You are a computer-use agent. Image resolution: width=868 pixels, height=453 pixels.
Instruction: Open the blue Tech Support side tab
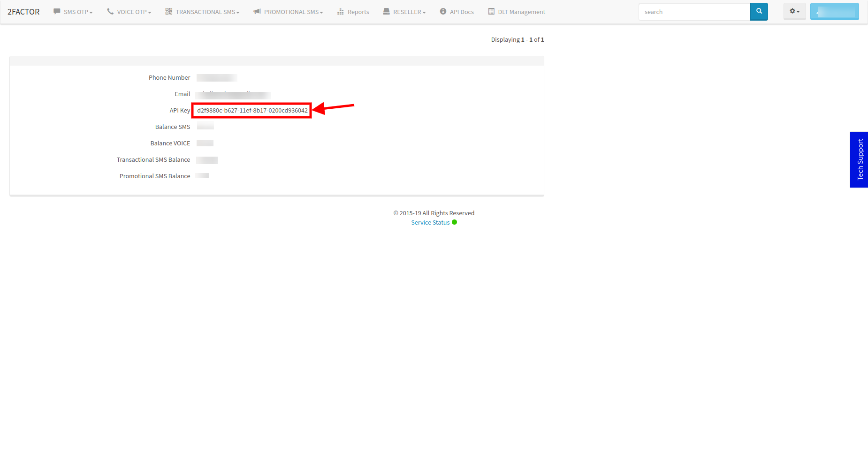click(x=859, y=159)
